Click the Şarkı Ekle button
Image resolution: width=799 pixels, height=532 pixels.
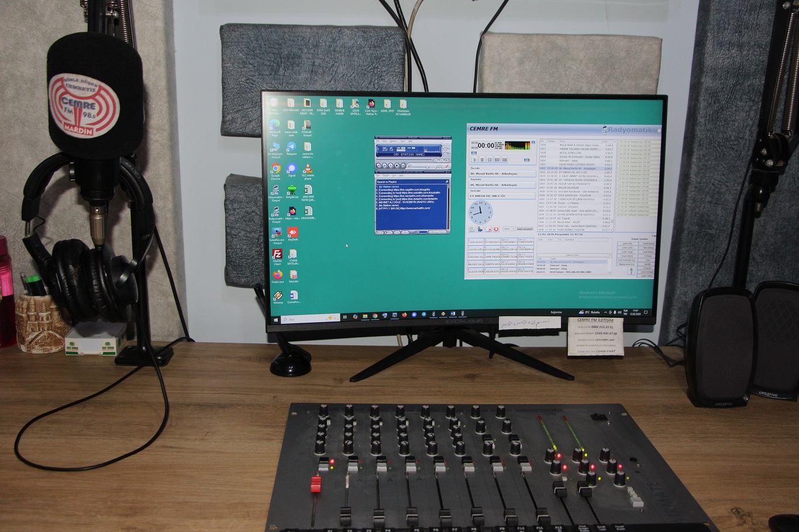tap(627, 243)
